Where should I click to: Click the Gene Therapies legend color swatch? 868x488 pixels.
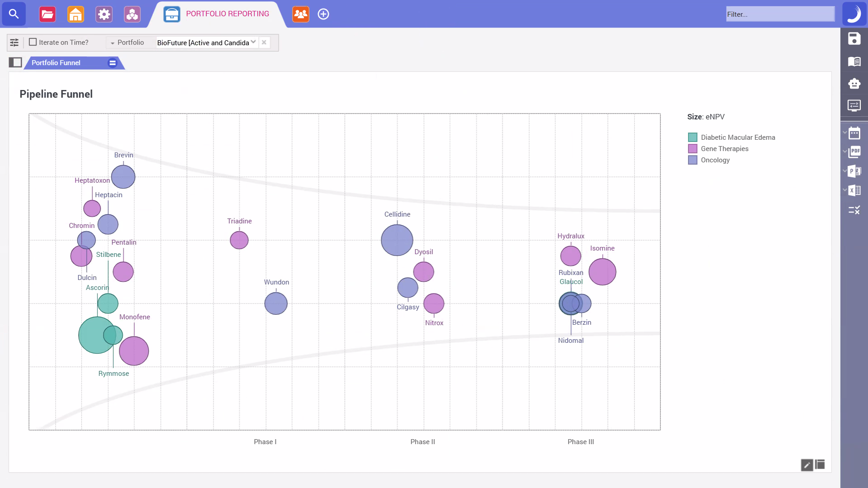[692, 148]
